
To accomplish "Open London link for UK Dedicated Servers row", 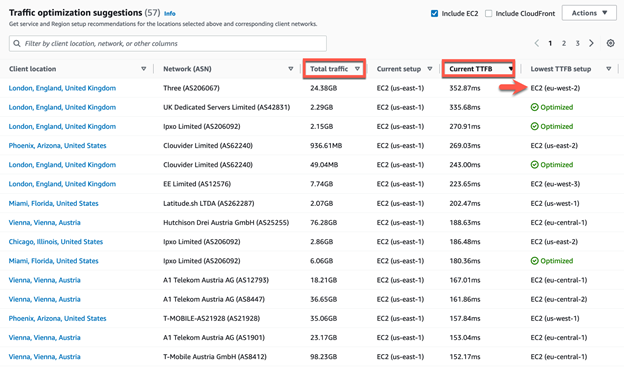I will pos(62,107).
